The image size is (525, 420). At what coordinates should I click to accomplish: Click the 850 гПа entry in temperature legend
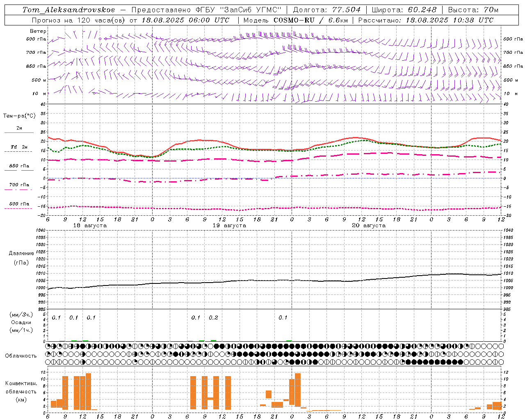(x=19, y=166)
